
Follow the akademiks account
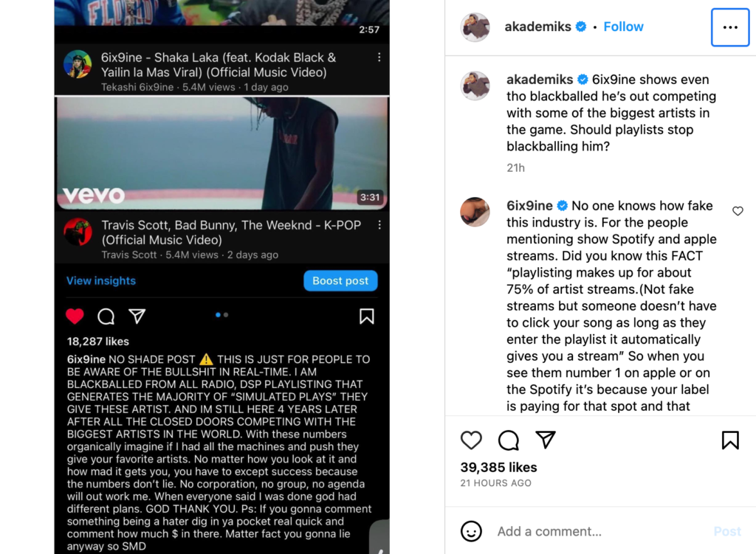point(623,27)
